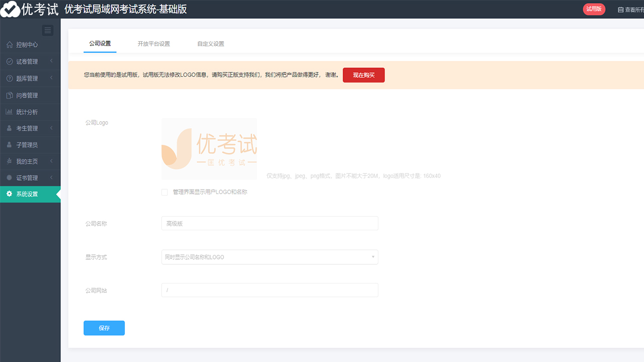Click the 公司名称 input field

click(x=270, y=223)
